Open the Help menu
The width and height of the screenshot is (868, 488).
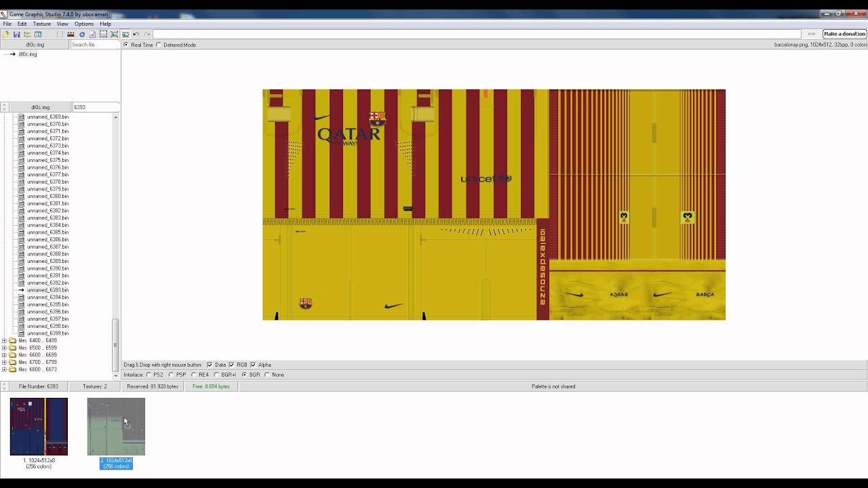(x=106, y=24)
